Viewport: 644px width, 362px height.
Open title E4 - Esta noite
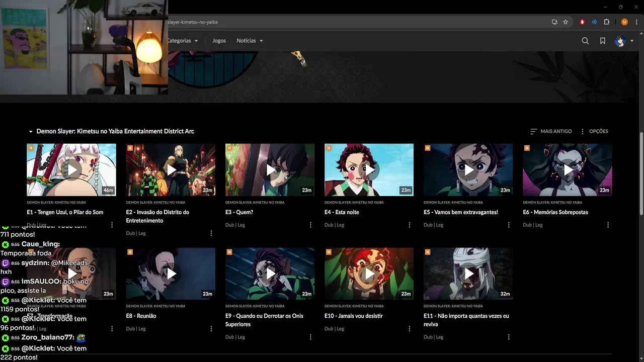(342, 212)
